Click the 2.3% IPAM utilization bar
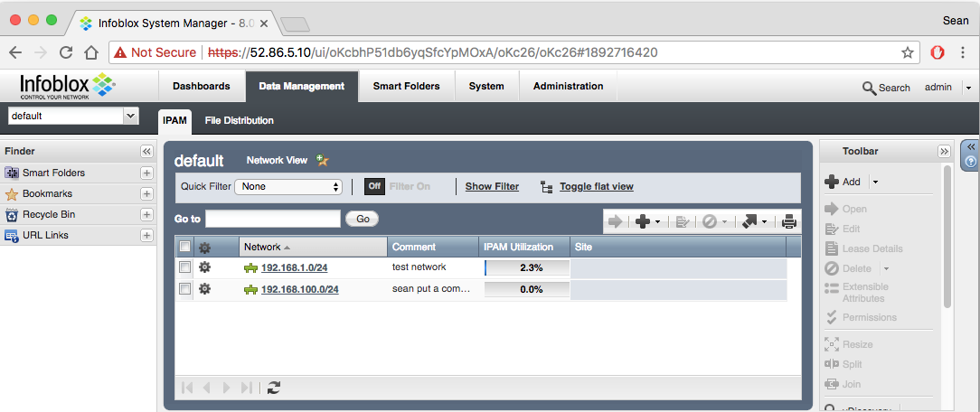Viewport: 980px width, 412px height. pyautogui.click(x=527, y=267)
